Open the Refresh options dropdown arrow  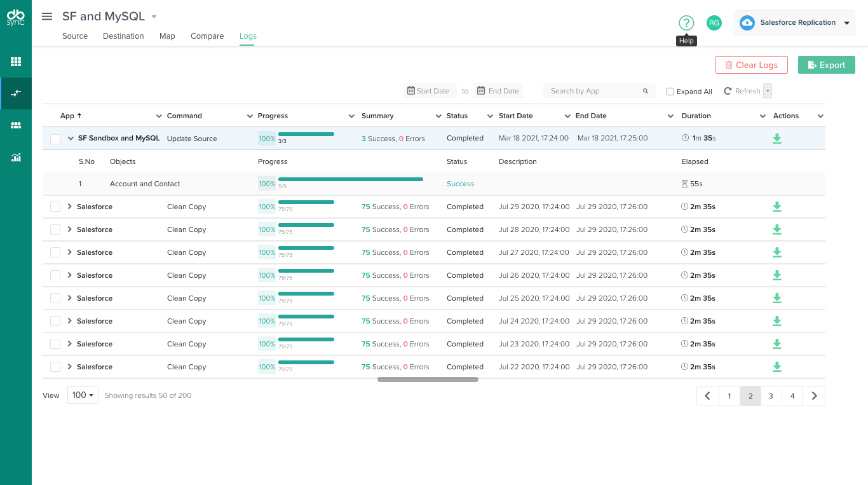coord(768,91)
